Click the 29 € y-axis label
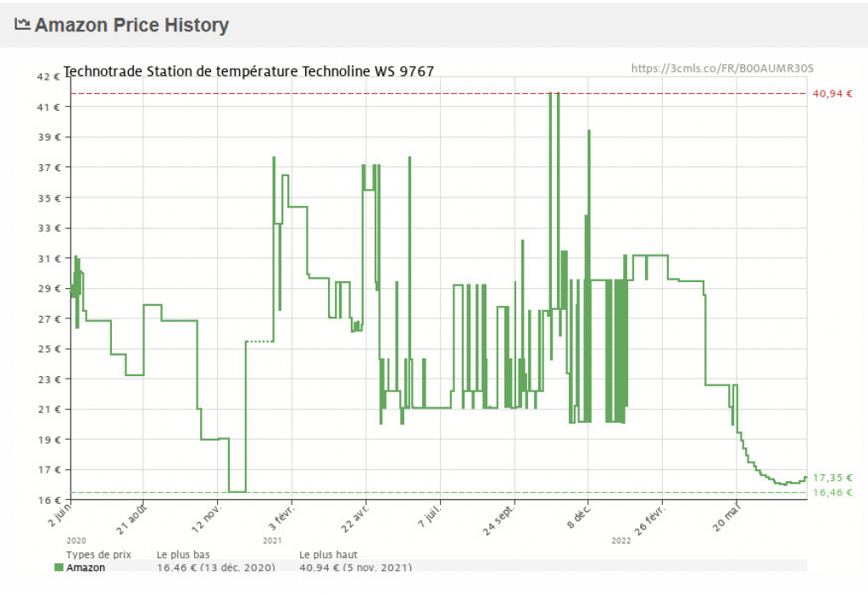This screenshot has width=868, height=593. coord(48,288)
